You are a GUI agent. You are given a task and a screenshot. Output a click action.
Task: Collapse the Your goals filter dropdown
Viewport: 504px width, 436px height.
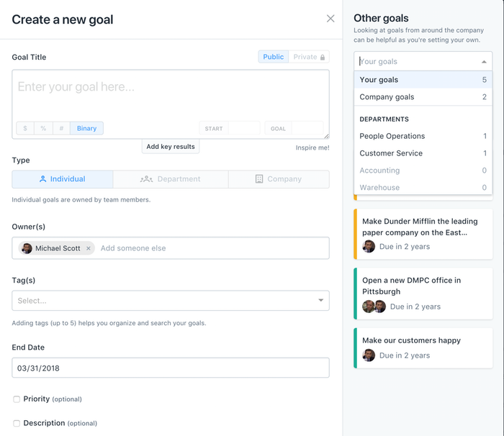(x=484, y=62)
